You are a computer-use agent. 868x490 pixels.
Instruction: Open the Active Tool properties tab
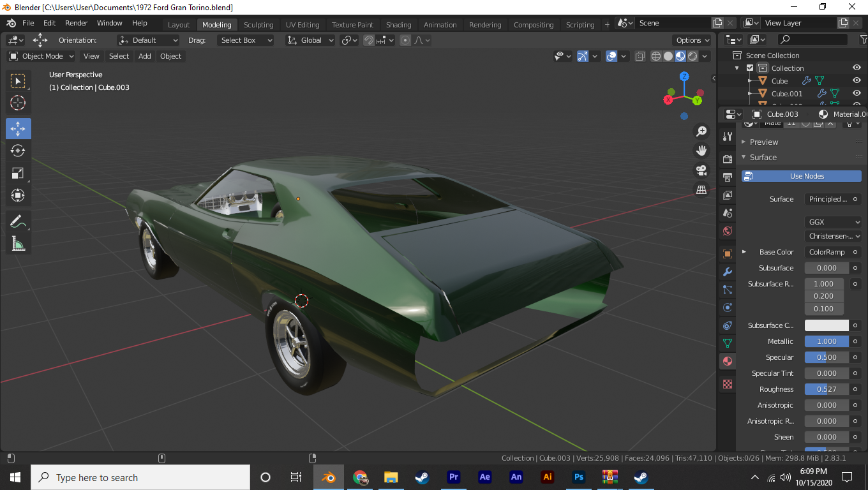click(727, 137)
